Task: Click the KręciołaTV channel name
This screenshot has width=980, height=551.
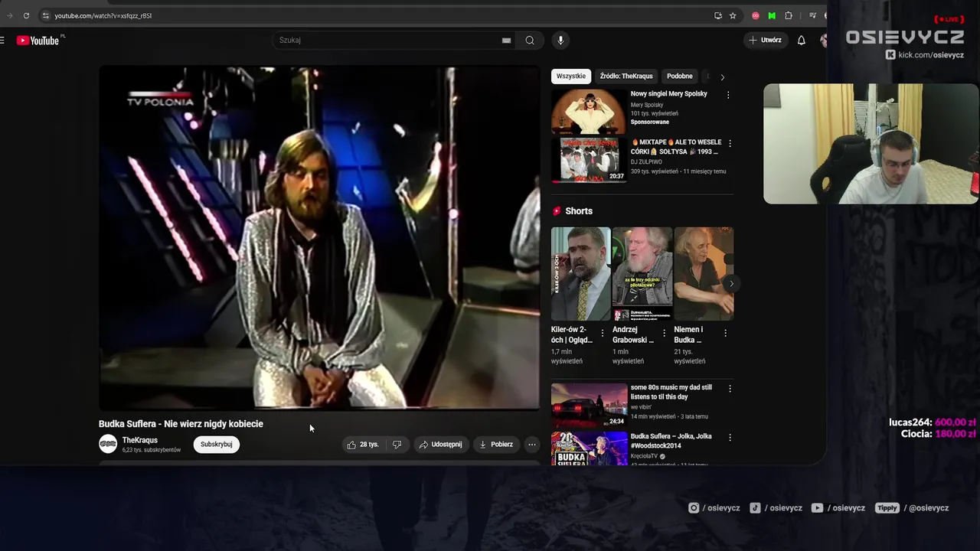Action: [644, 456]
